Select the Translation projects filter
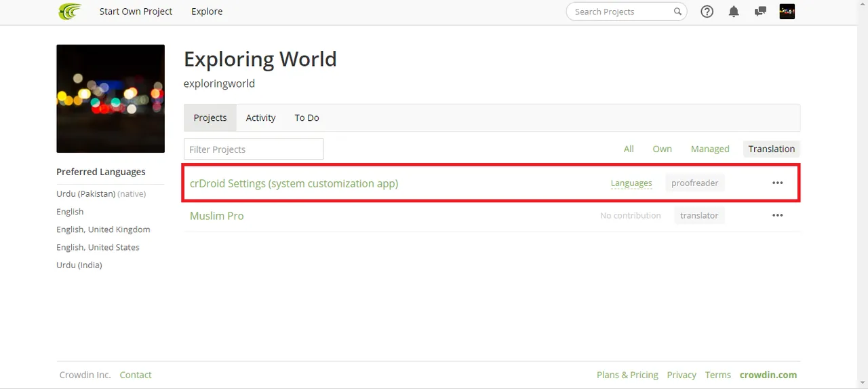 click(772, 149)
